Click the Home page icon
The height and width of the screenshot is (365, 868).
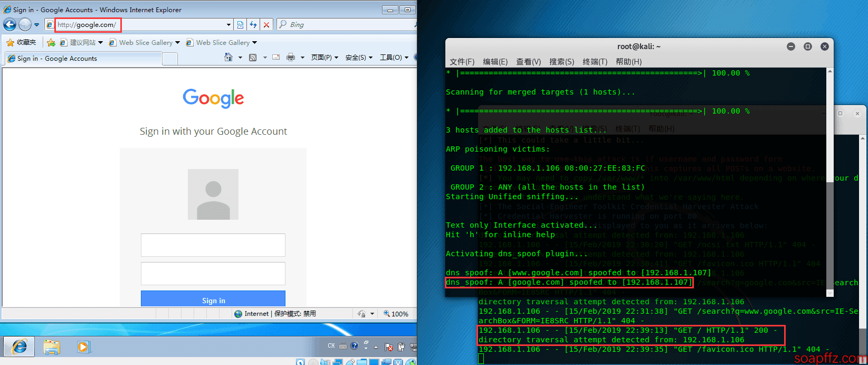pos(228,57)
